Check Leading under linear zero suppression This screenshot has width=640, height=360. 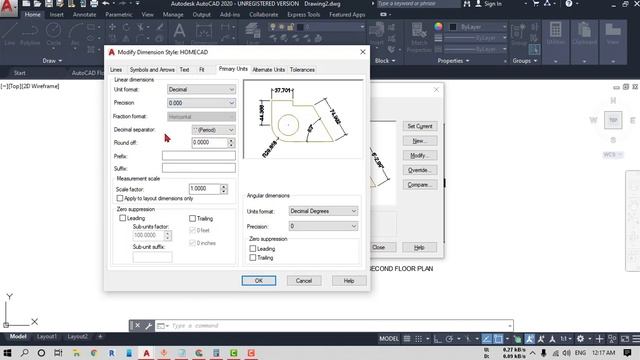[x=122, y=218]
